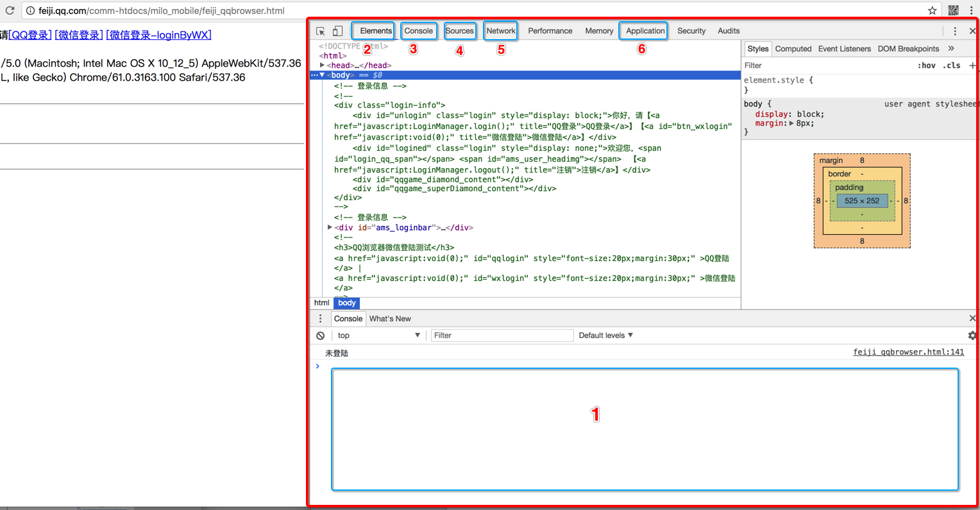
Task: Select the DOM Breakpoints sidebar tab
Action: click(908, 49)
